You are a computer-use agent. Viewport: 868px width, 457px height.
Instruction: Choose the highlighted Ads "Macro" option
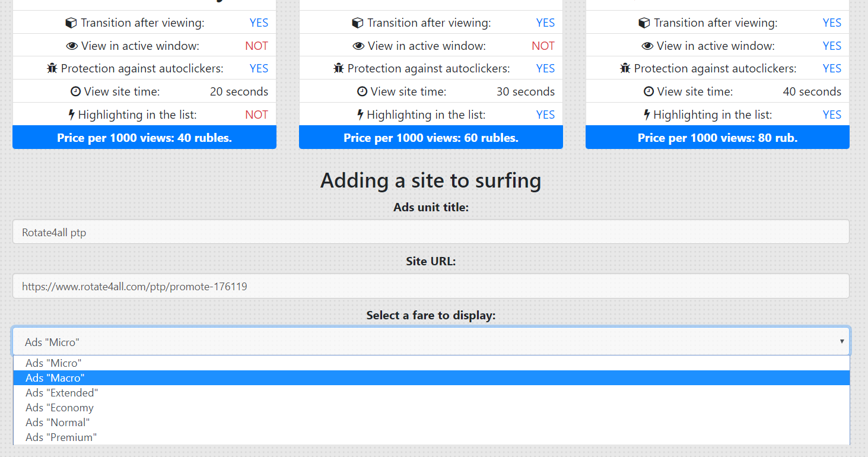(x=55, y=378)
